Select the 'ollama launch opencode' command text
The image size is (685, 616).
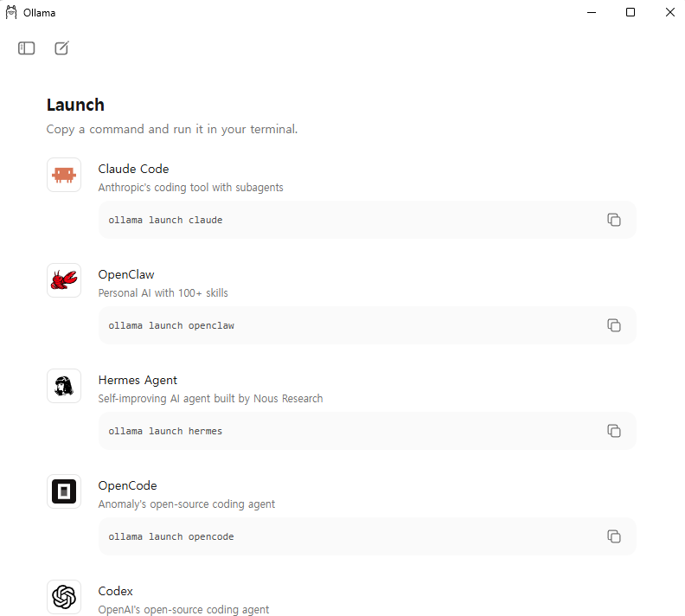click(x=171, y=536)
